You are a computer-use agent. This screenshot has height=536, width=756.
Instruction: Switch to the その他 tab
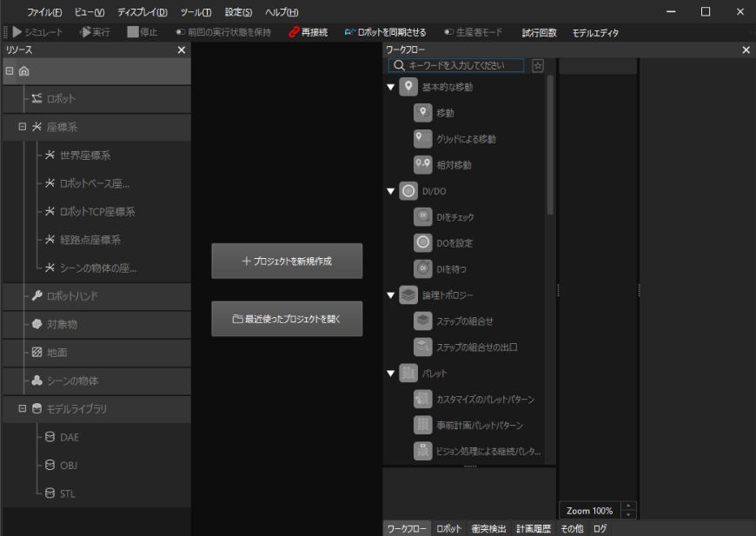click(x=573, y=529)
